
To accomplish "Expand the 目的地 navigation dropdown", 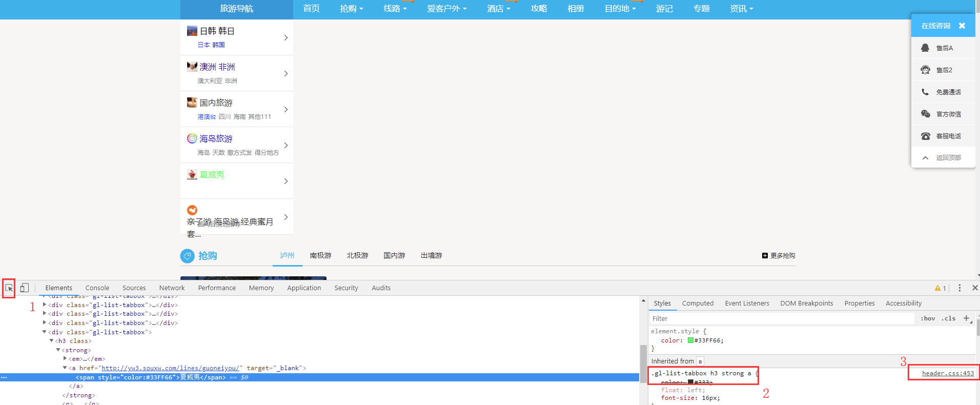I will (620, 9).
